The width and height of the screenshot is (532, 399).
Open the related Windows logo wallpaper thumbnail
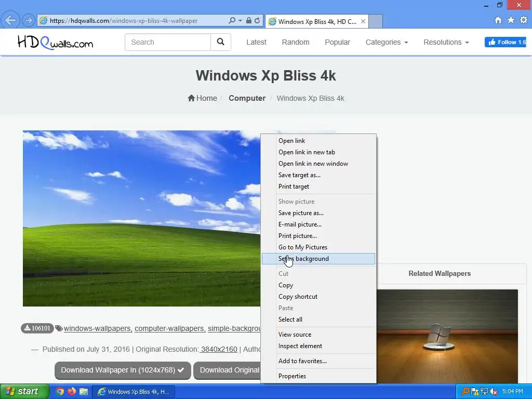pos(447,336)
